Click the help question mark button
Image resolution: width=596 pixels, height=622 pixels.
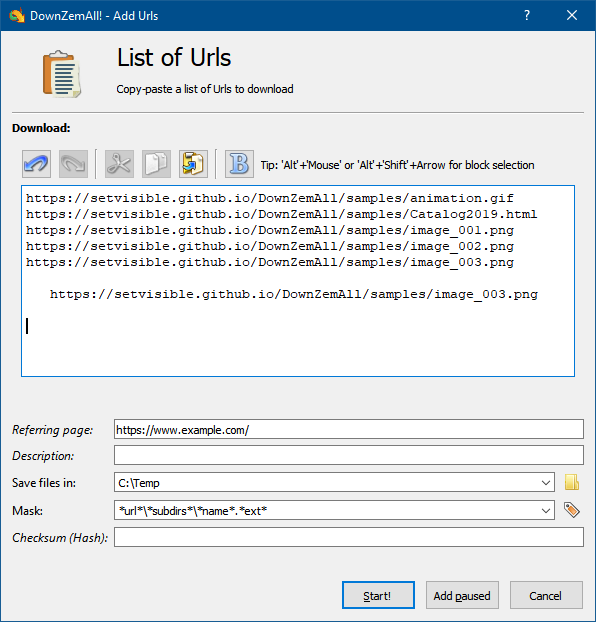[527, 15]
